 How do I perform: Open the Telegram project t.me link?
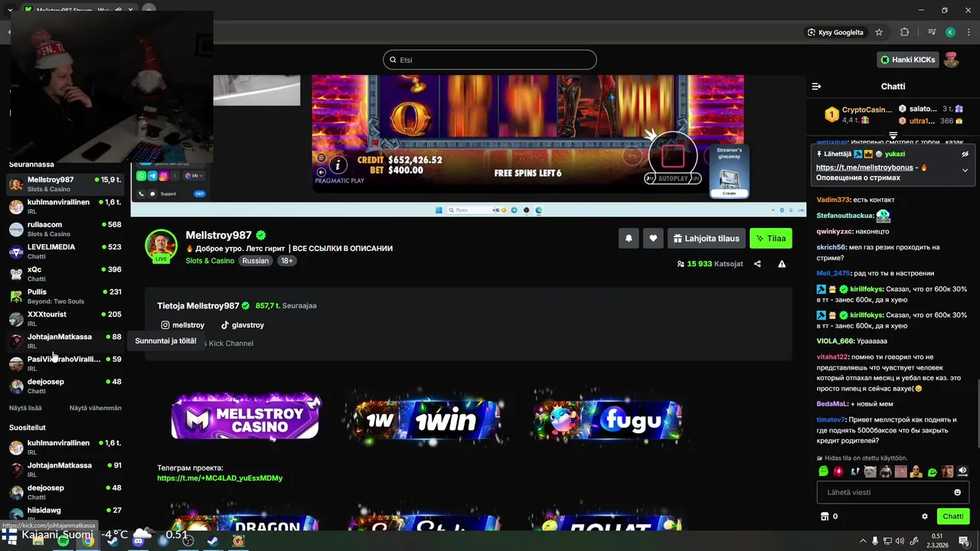coord(220,478)
